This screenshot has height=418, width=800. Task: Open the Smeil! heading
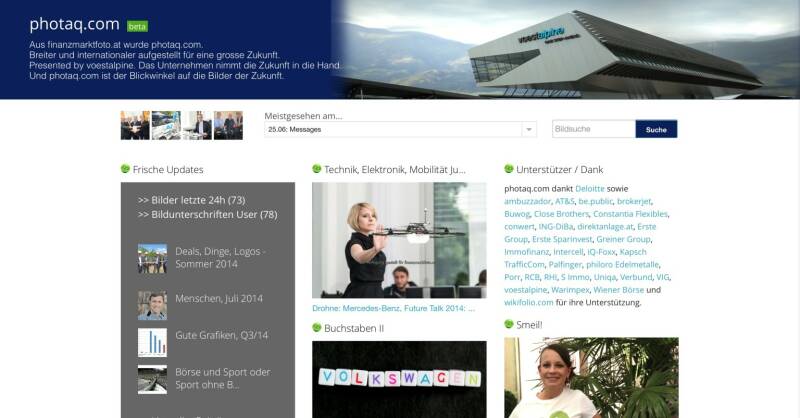point(529,325)
